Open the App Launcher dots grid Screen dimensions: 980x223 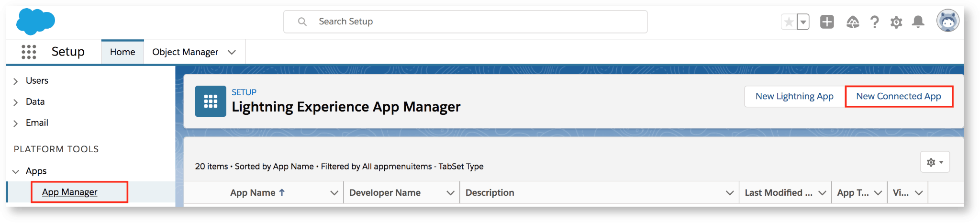29,52
